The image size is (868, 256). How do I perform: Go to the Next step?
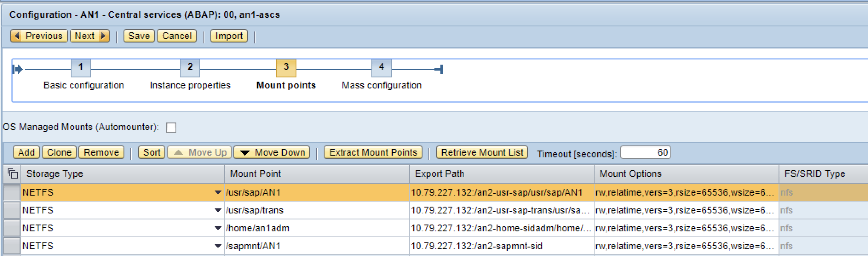89,36
